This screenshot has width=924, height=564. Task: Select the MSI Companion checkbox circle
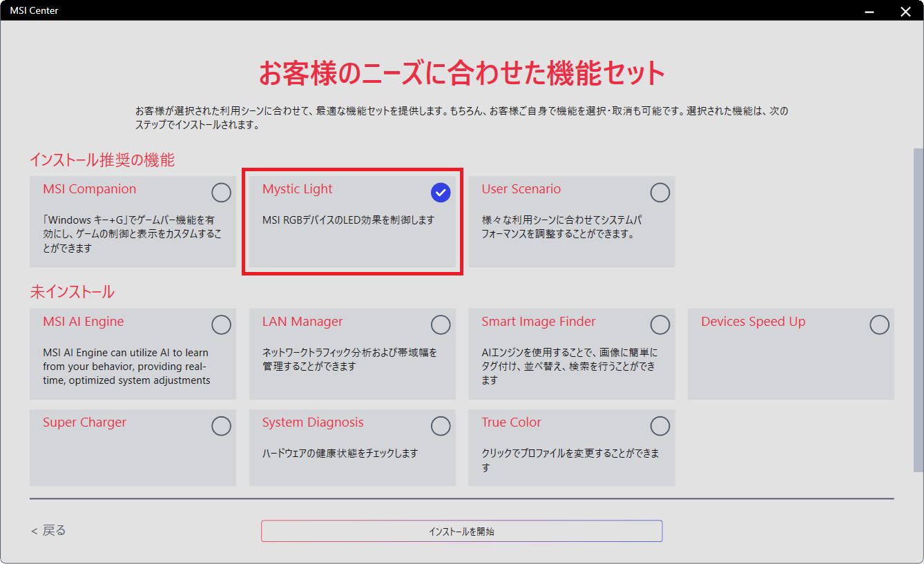click(221, 193)
